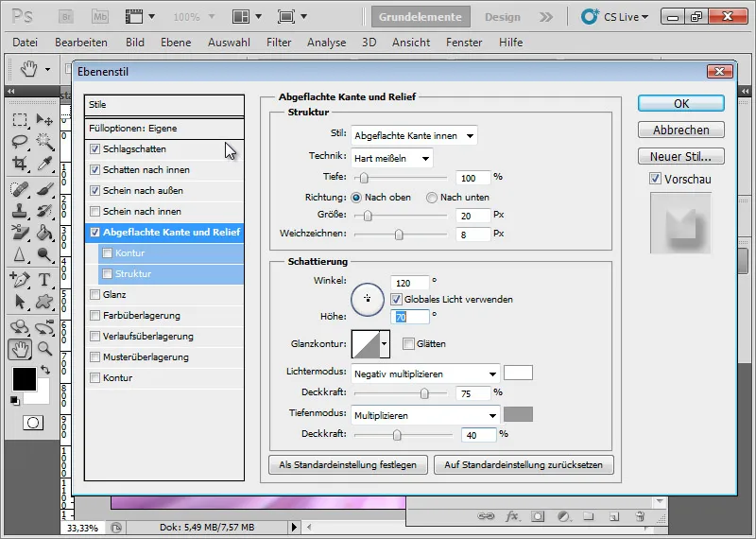Launch Adobe Bridge
This screenshot has height=539, width=756.
(66, 17)
